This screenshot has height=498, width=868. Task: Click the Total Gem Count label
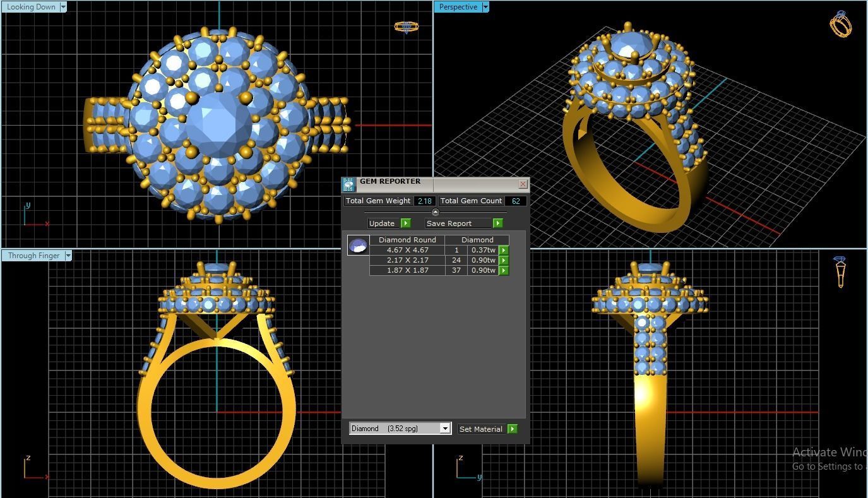[x=472, y=201]
